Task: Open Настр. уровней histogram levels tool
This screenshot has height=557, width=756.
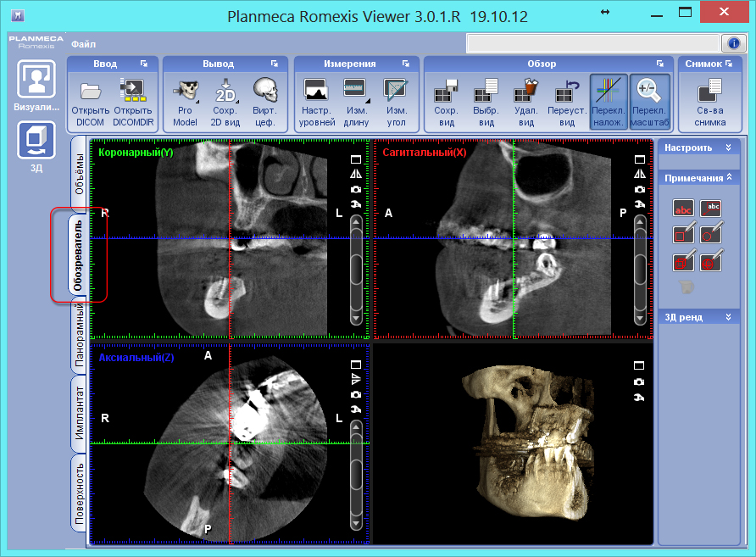Action: 317,103
